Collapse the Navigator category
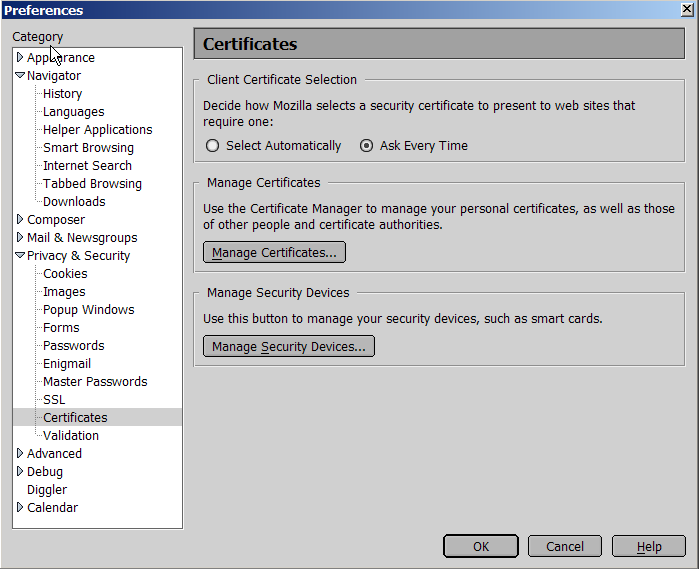The height and width of the screenshot is (569, 699). click(x=20, y=75)
